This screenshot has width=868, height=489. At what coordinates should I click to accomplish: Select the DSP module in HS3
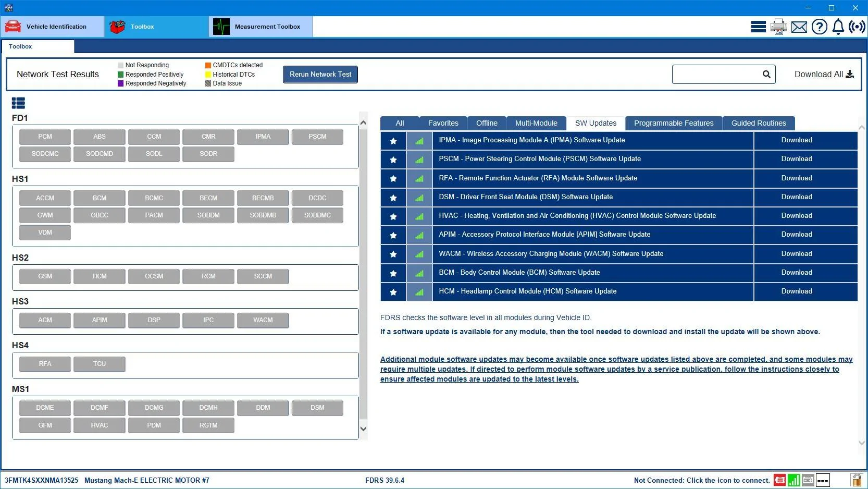pos(154,320)
